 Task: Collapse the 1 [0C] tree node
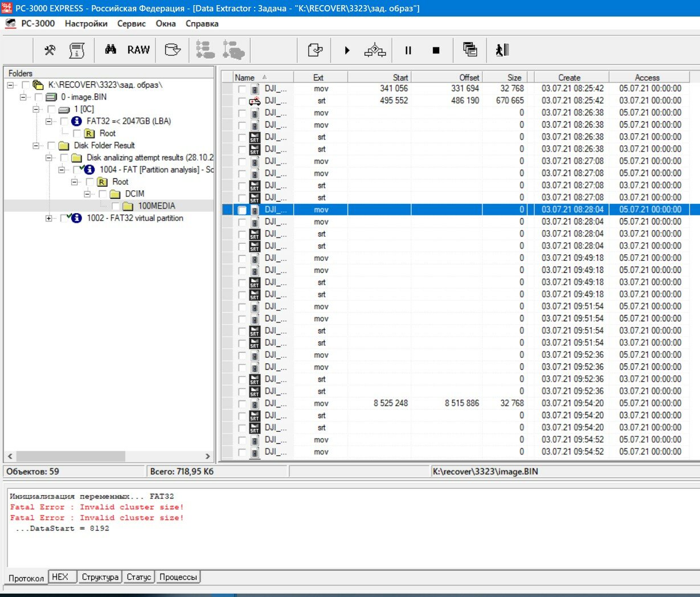point(36,109)
